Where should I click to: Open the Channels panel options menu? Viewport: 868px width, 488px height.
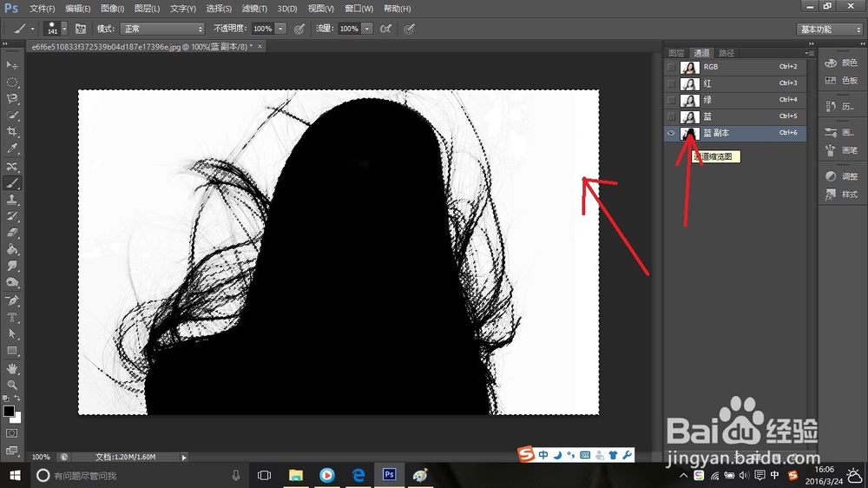click(809, 53)
